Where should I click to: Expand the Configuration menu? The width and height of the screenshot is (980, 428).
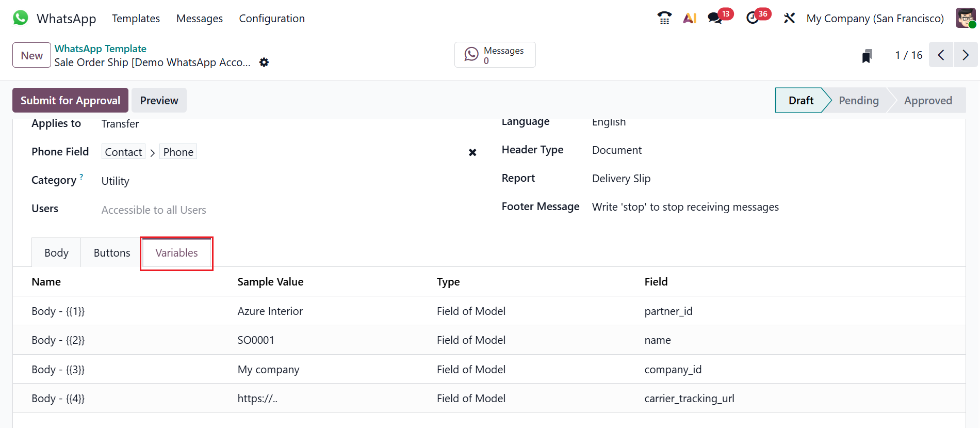(272, 19)
